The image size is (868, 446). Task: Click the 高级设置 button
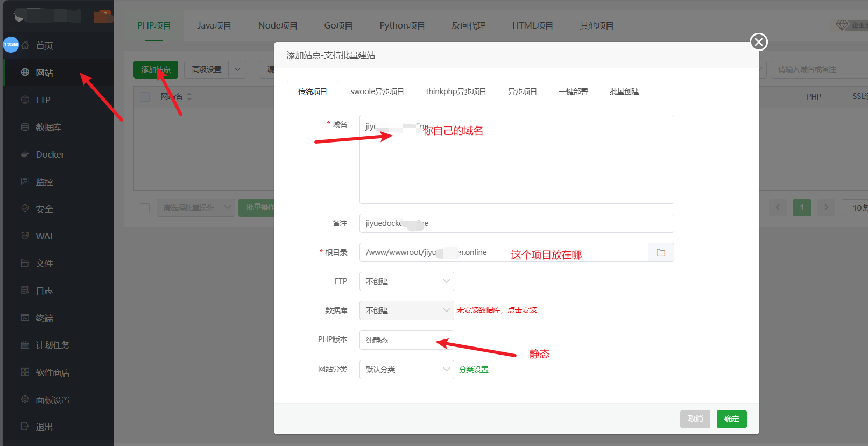point(207,69)
